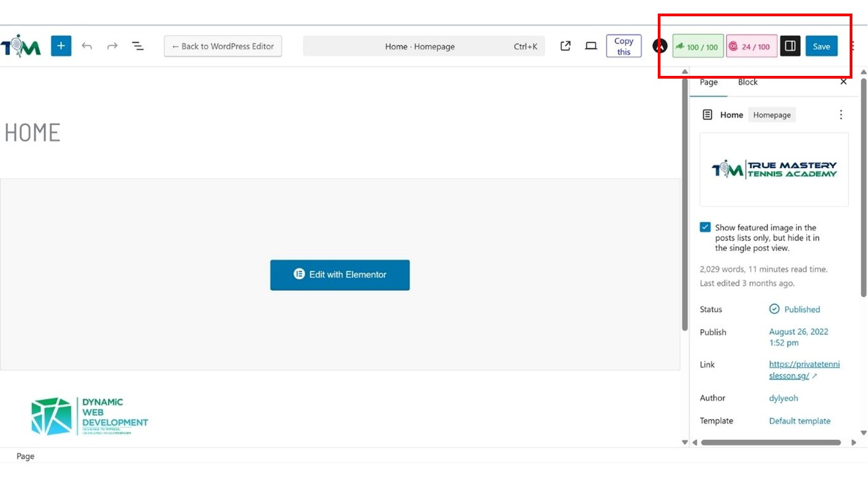Click the featured image logo thumbnail
The width and height of the screenshot is (868, 488).
pyautogui.click(x=774, y=169)
